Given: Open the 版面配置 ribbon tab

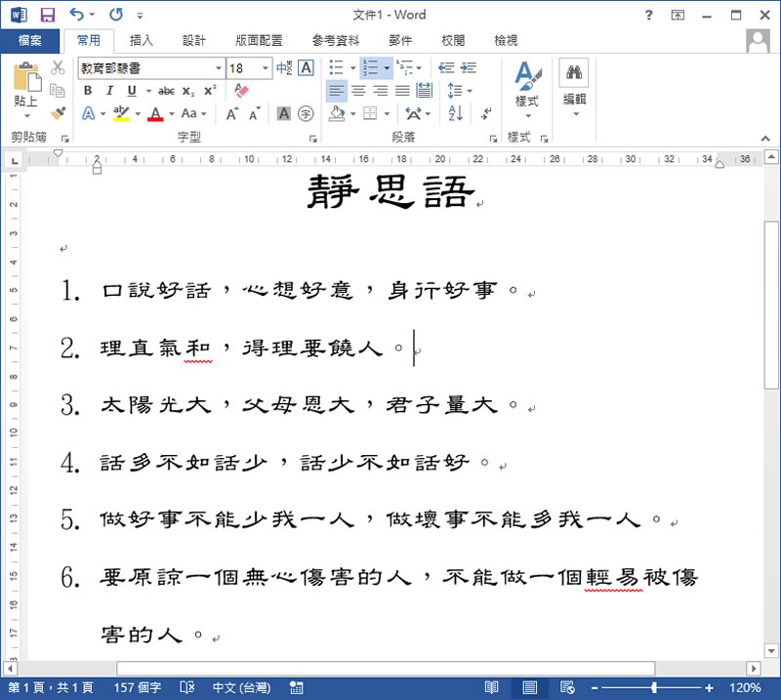Looking at the screenshot, I should pos(259,40).
